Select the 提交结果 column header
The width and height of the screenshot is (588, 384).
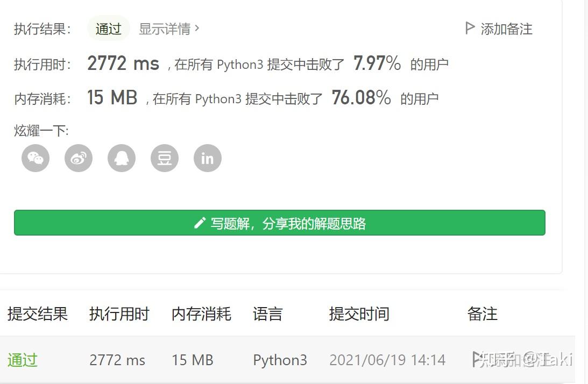tap(38, 314)
